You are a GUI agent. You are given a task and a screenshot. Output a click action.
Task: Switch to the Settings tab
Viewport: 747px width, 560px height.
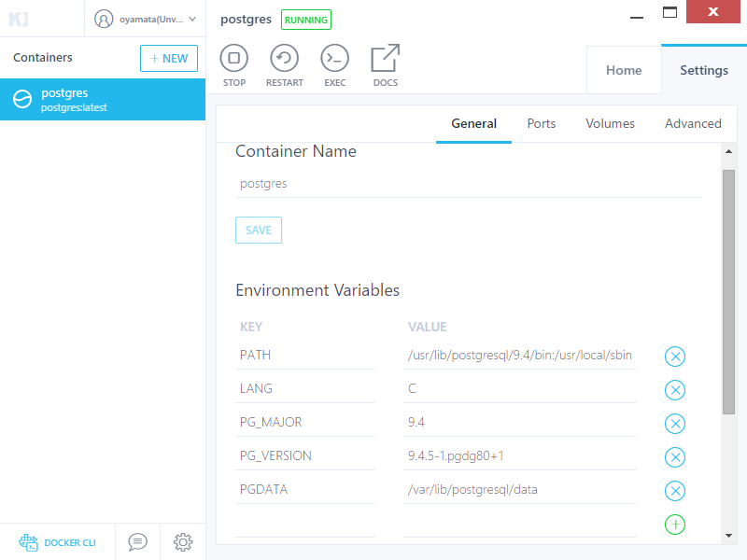pos(704,70)
